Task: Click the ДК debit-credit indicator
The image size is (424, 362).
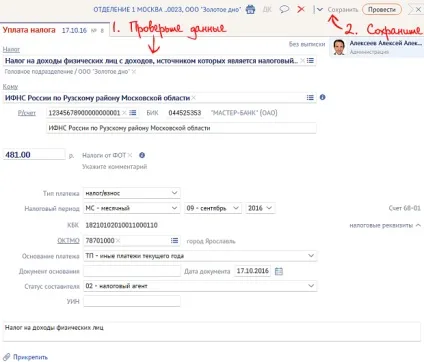Action: 267,9
